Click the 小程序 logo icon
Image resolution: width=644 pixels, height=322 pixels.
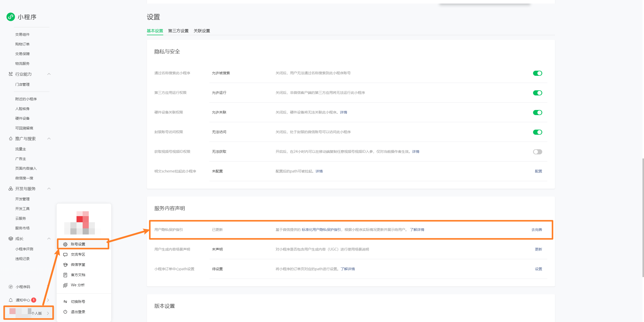point(11,17)
